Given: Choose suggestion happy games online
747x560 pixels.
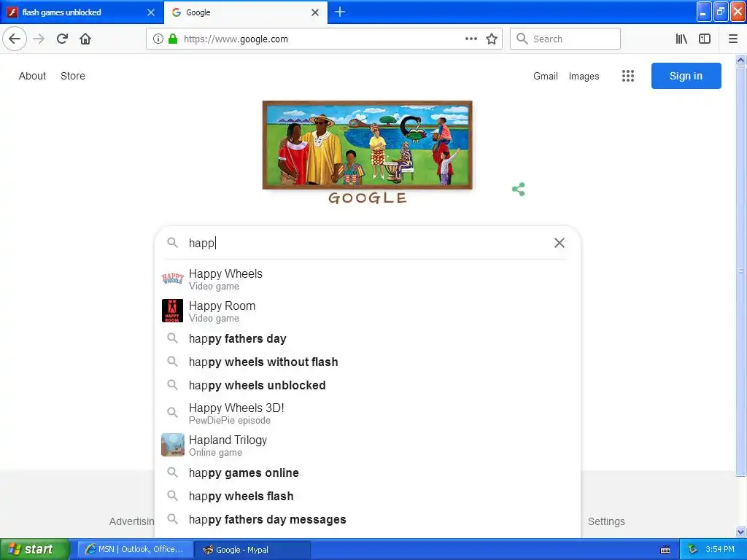Looking at the screenshot, I should tap(368, 472).
